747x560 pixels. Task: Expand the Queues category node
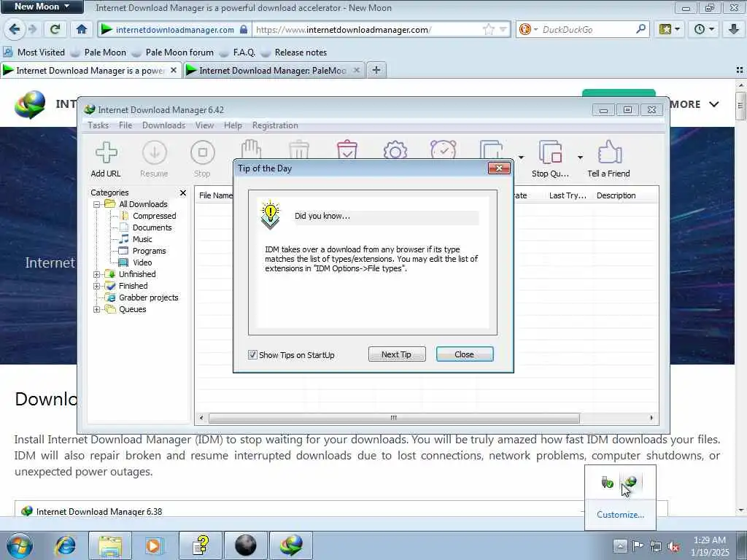click(x=97, y=309)
